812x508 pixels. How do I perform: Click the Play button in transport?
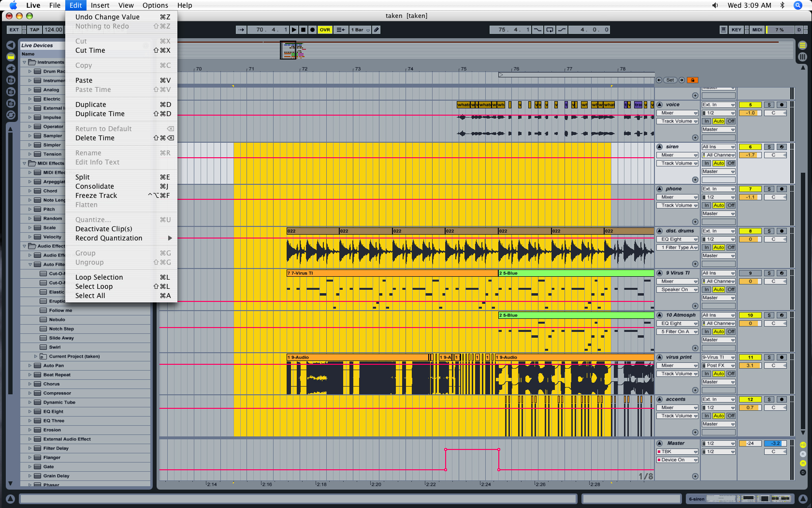pos(294,30)
